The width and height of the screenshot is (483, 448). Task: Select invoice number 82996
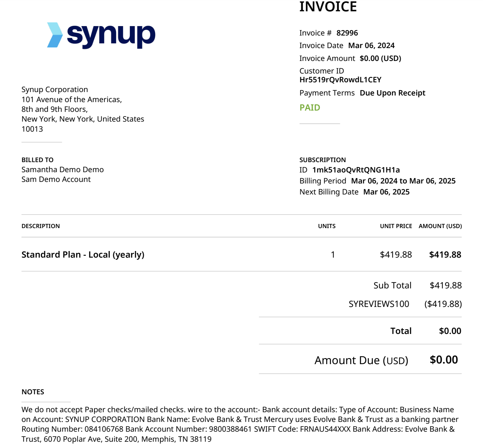[347, 33]
